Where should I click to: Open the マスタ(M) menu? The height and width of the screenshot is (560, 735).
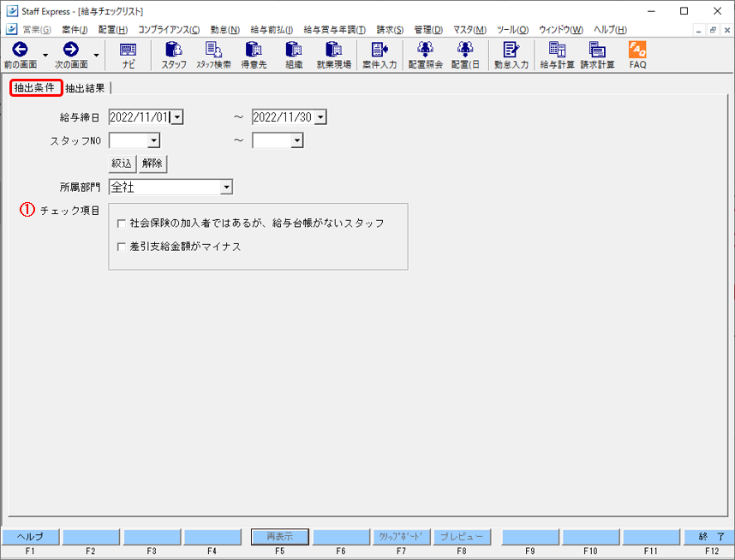coord(469,30)
